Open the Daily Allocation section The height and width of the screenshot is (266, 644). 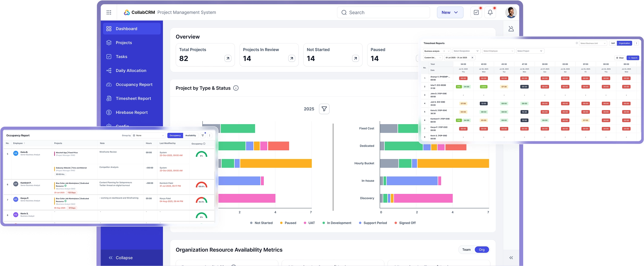point(131,70)
